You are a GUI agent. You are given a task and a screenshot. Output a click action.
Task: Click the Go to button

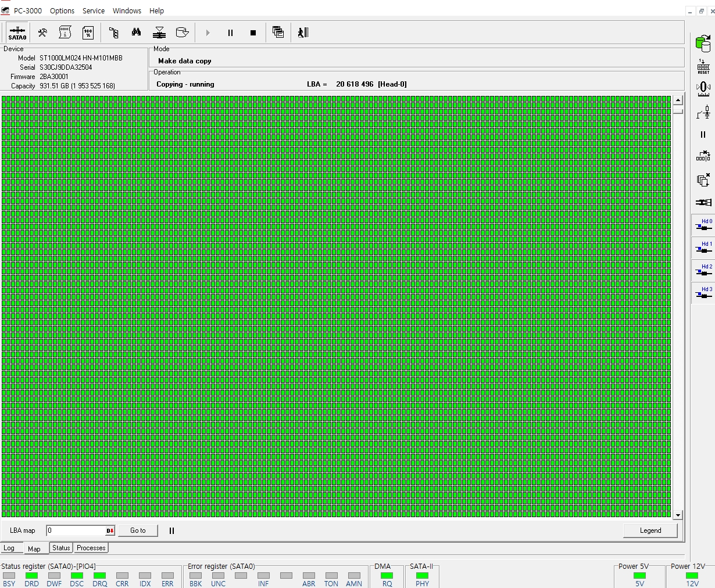pyautogui.click(x=138, y=530)
